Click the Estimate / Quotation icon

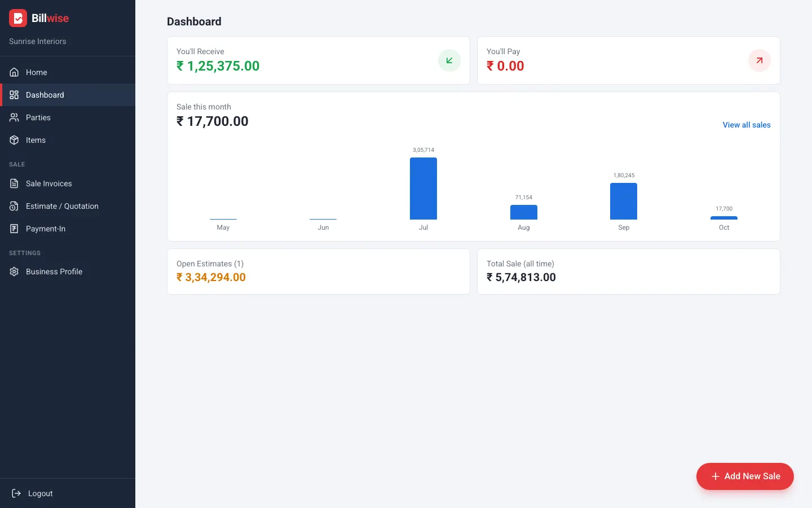point(14,206)
